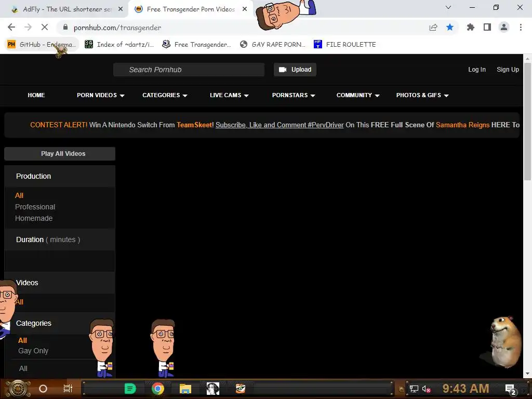Expand the PHOTOS & GIFS dropdown arrow
The height and width of the screenshot is (399, 532).
click(x=446, y=96)
